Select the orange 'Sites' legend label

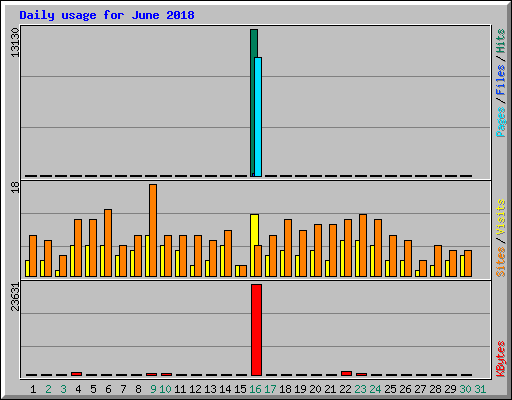click(500, 262)
